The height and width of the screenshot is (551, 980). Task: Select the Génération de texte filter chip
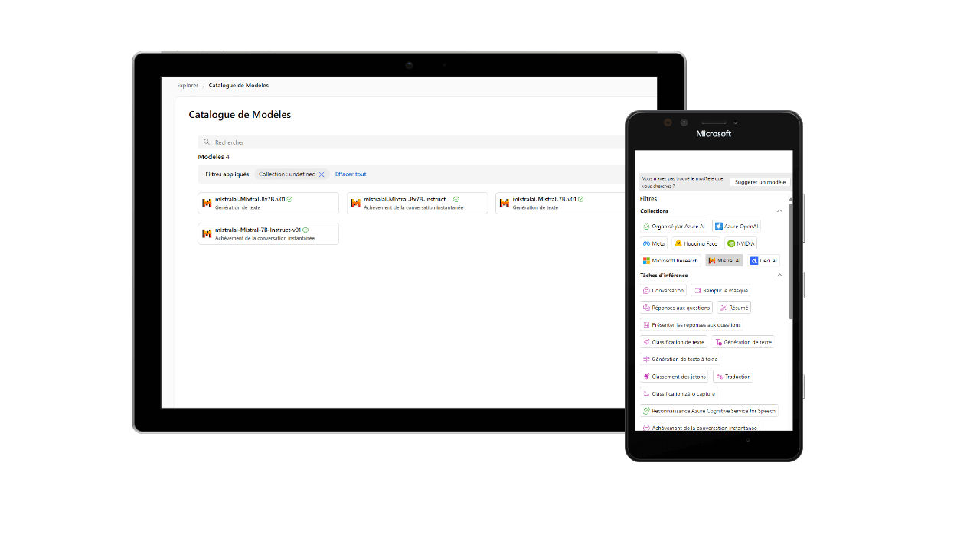tap(743, 342)
